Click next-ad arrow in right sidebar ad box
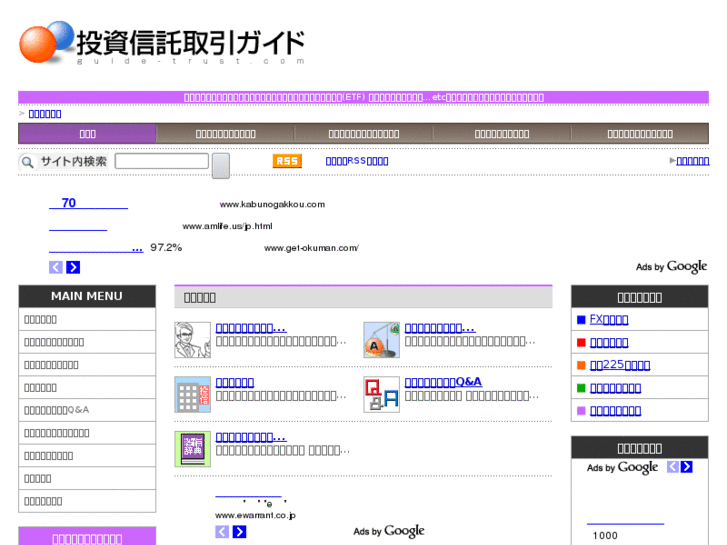 point(687,467)
